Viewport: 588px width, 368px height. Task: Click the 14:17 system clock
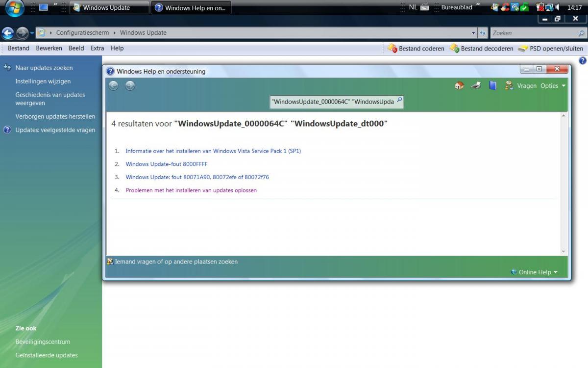[574, 8]
